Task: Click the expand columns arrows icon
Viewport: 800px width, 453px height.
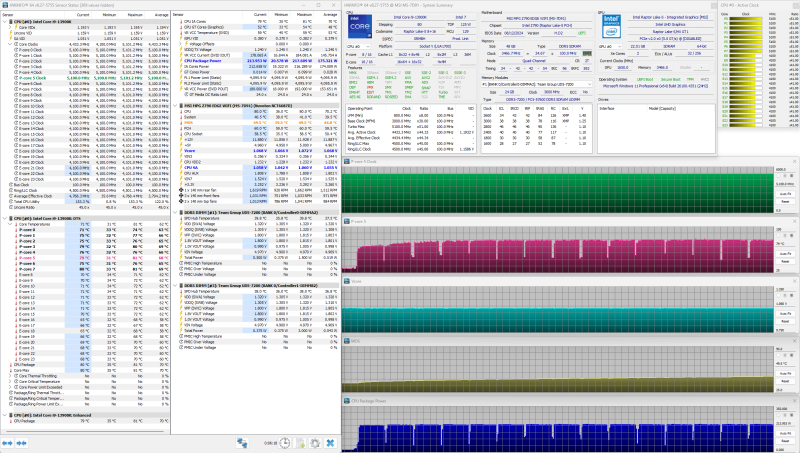Action: [8, 443]
